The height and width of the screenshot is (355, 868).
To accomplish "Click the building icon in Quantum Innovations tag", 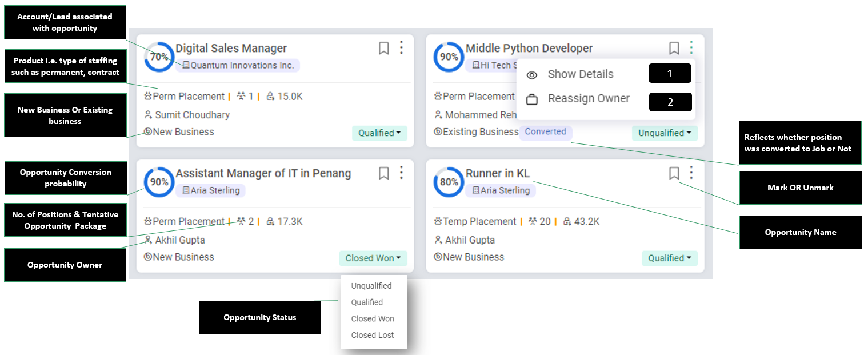I will [x=186, y=66].
